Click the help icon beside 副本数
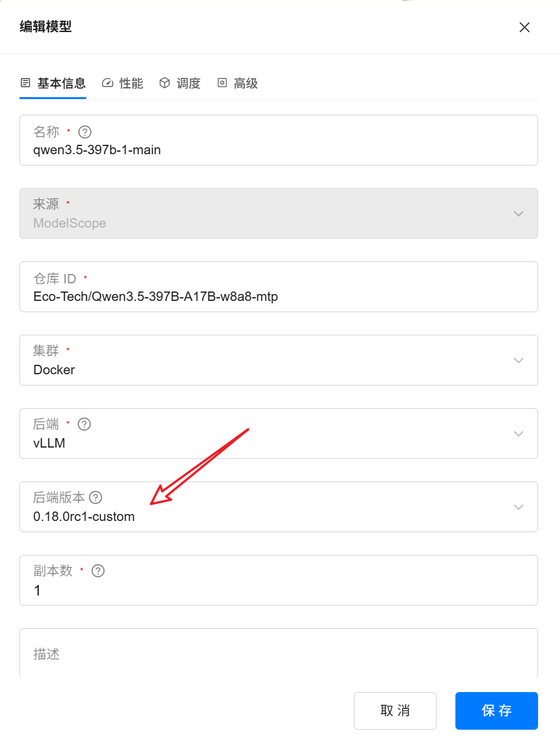The image size is (560, 751). click(x=98, y=571)
